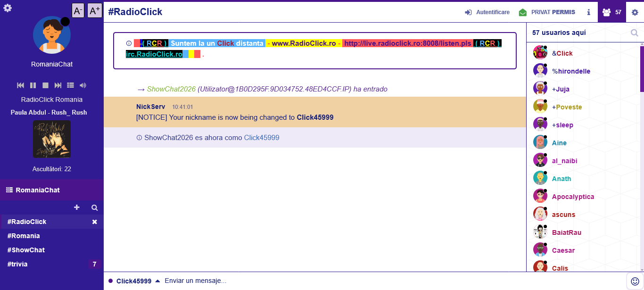
Task: Select user +Juja in user list
Action: (561, 89)
